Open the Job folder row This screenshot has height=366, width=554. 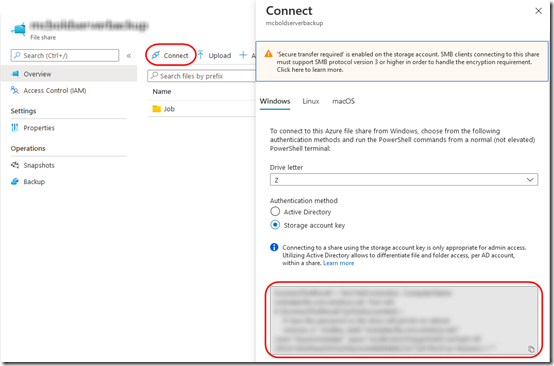pyautogui.click(x=201, y=109)
